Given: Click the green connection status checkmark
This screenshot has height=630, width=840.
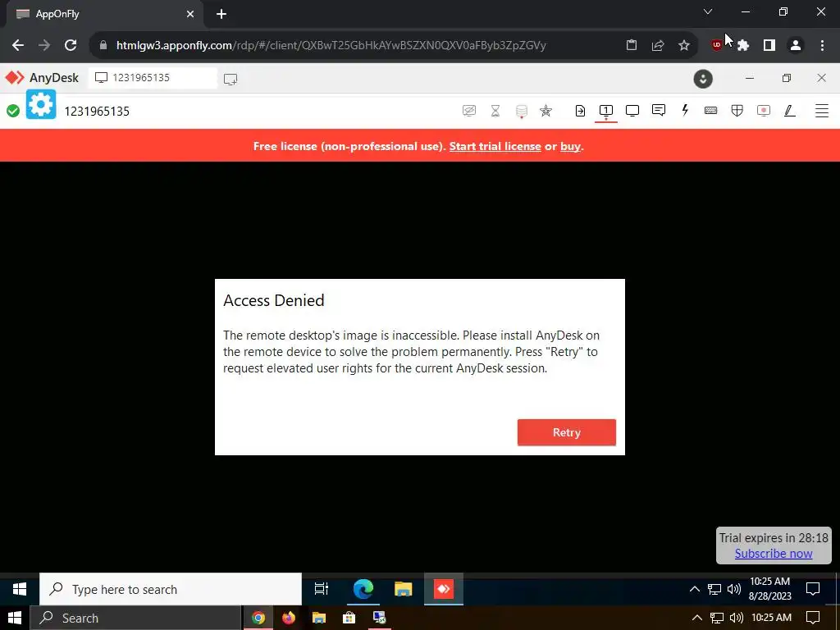Looking at the screenshot, I should point(13,111).
